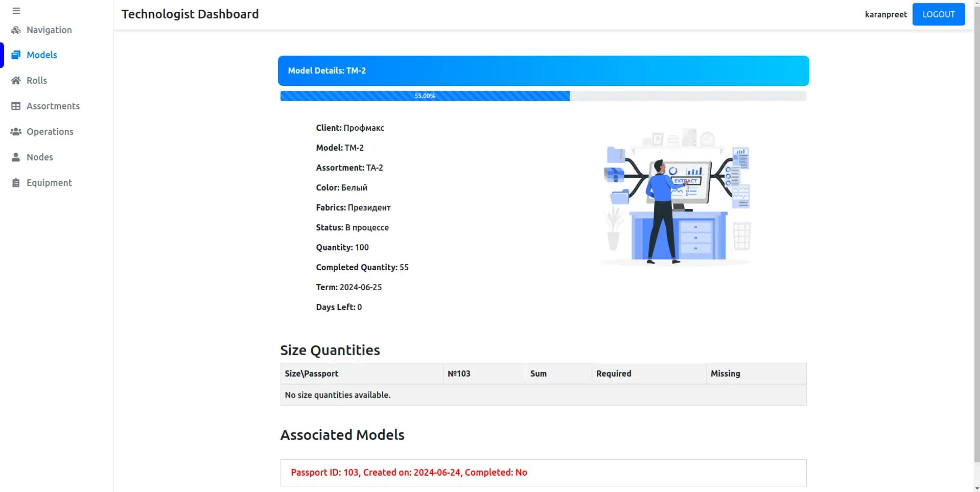Open the Navigation menu item
The width and height of the screenshot is (980, 492).
[49, 30]
